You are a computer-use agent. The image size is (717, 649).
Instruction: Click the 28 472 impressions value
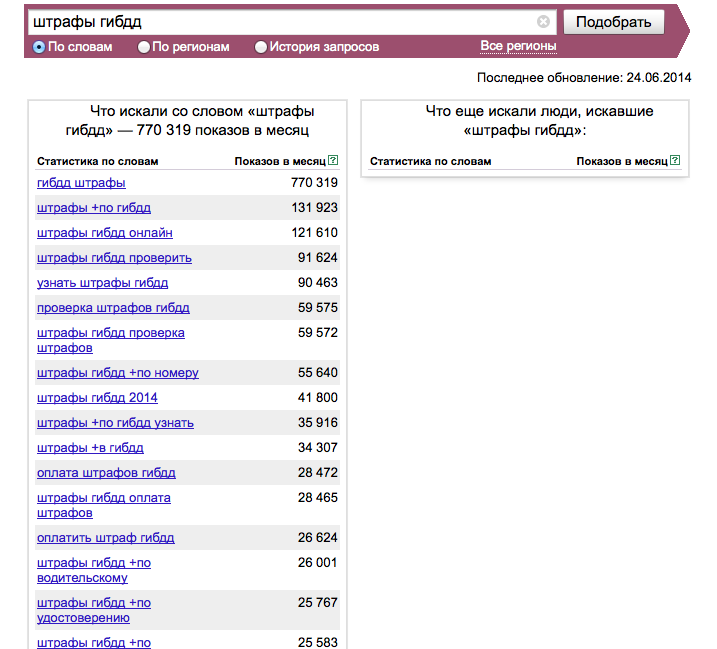317,472
